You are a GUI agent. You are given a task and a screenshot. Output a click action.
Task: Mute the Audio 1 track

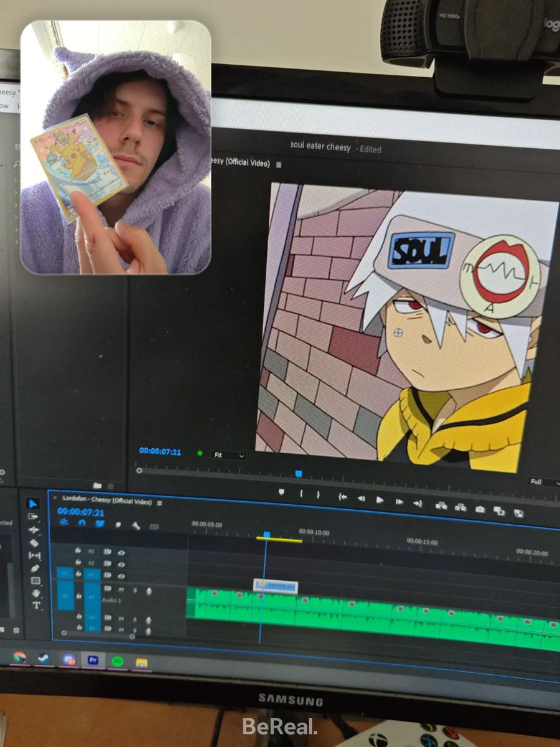[122, 589]
